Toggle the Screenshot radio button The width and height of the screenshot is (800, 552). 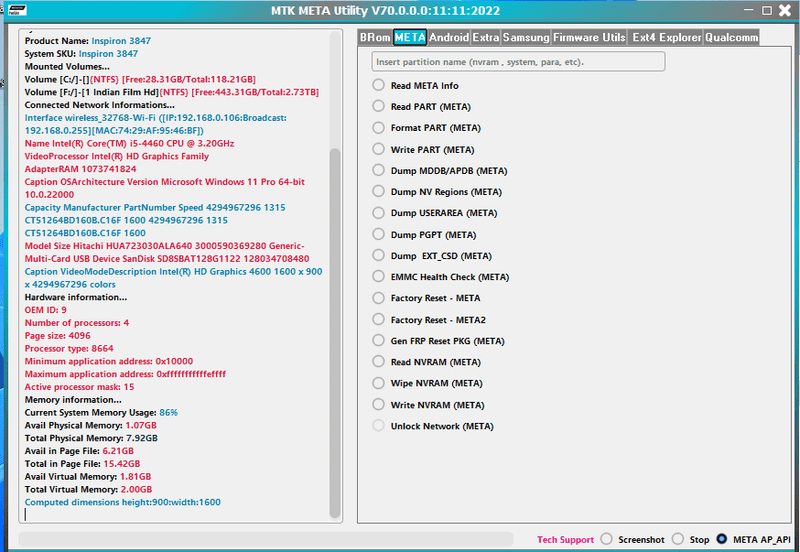606,539
